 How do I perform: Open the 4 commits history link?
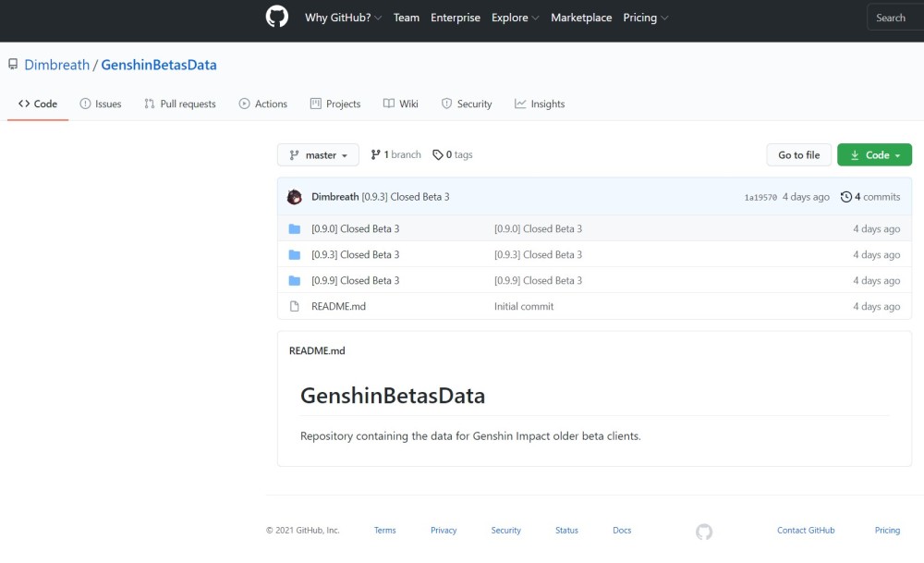pyautogui.click(x=870, y=197)
